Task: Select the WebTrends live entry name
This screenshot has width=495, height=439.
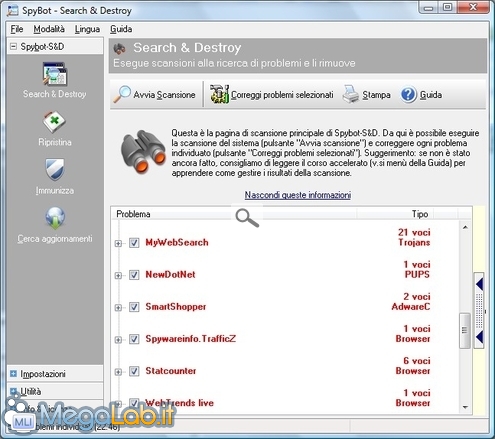Action: coord(179,403)
